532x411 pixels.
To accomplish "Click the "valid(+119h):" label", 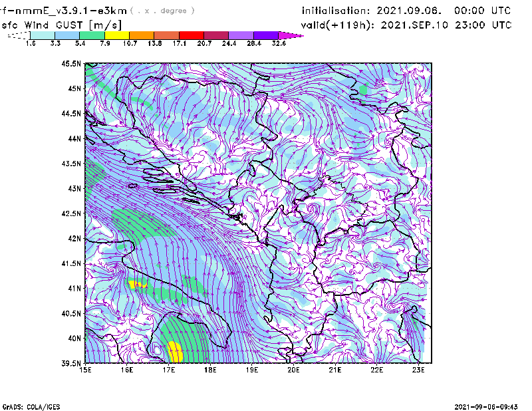I will click(338, 25).
